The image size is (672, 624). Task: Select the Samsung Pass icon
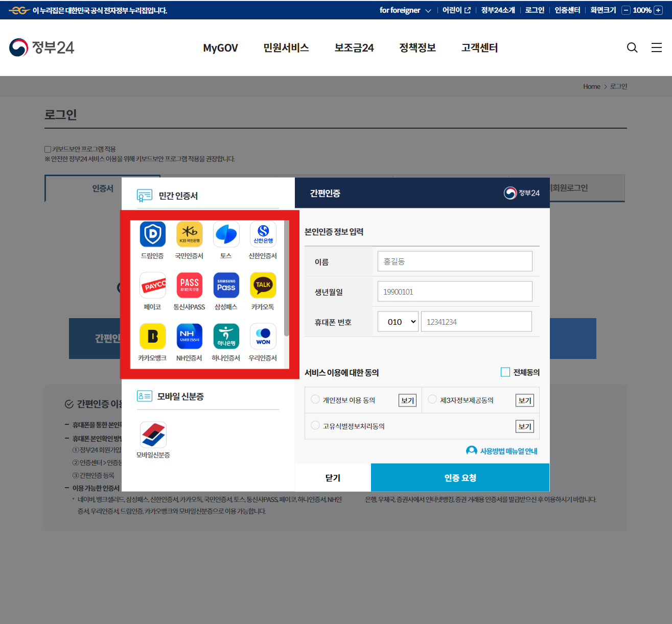[226, 285]
